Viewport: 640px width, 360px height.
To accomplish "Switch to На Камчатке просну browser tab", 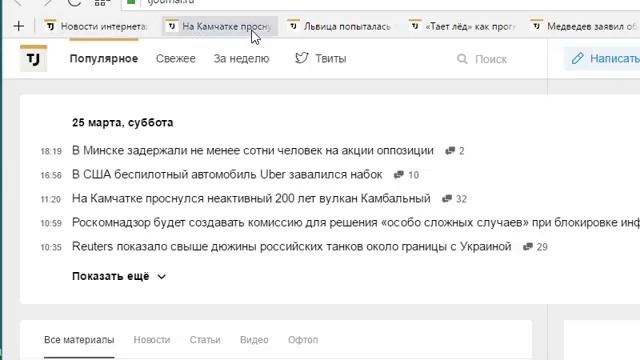I will click(220, 26).
